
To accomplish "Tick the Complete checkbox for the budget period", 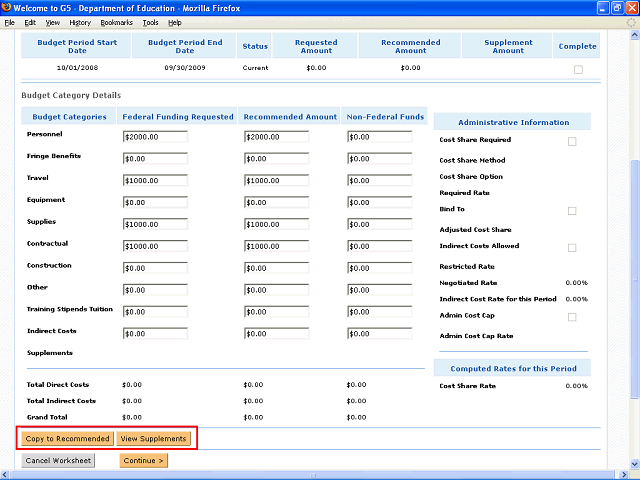I will (578, 69).
